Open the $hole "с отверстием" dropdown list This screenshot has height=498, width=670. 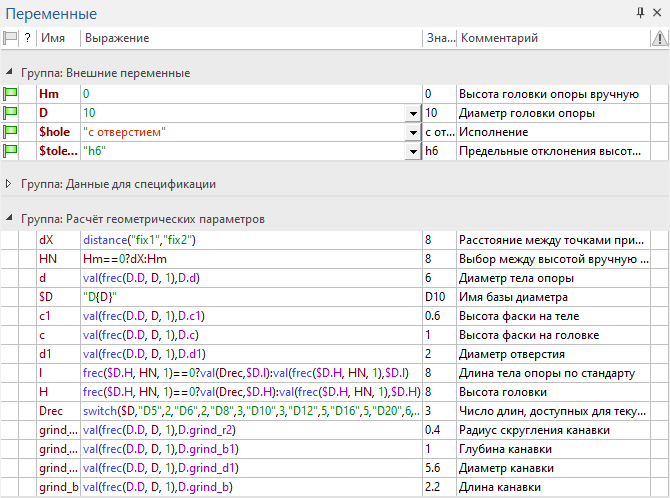pos(412,132)
